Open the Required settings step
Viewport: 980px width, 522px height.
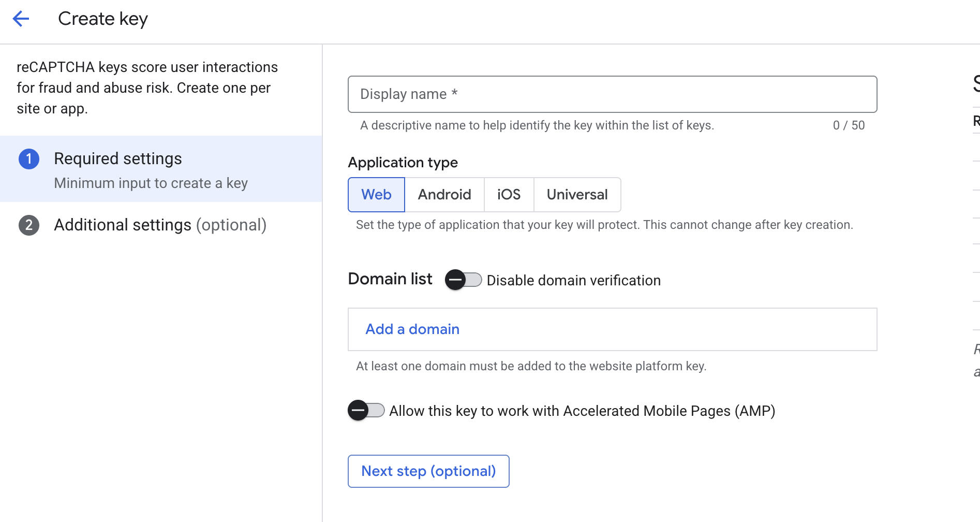161,169
